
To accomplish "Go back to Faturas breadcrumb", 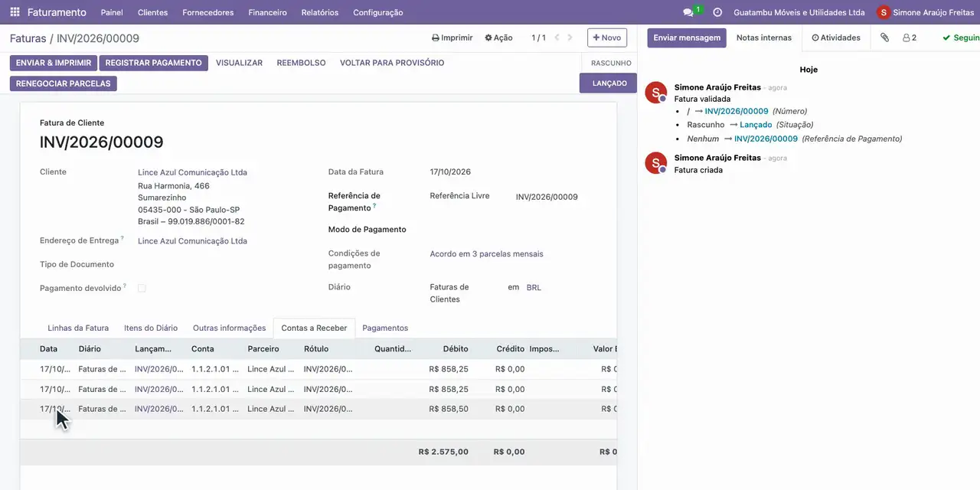I will pyautogui.click(x=28, y=38).
